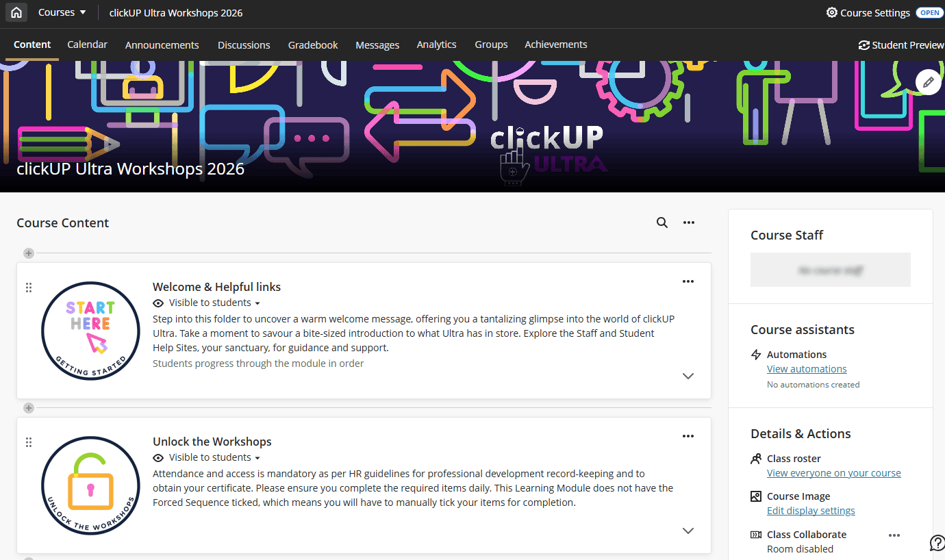Expand the Unlock the Workshops module
Image resolution: width=945 pixels, height=560 pixels.
click(x=688, y=531)
